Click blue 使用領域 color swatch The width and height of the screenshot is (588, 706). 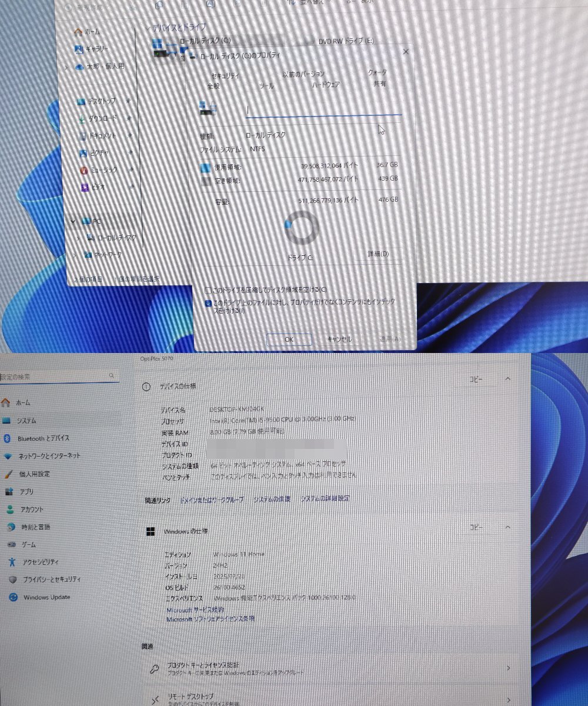(x=205, y=168)
